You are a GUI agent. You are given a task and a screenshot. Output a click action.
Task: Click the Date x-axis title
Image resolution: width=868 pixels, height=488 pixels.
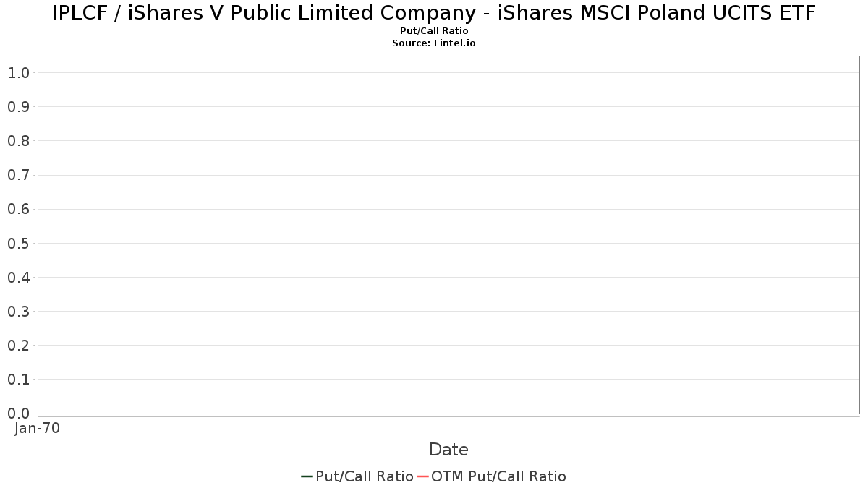[x=448, y=450]
